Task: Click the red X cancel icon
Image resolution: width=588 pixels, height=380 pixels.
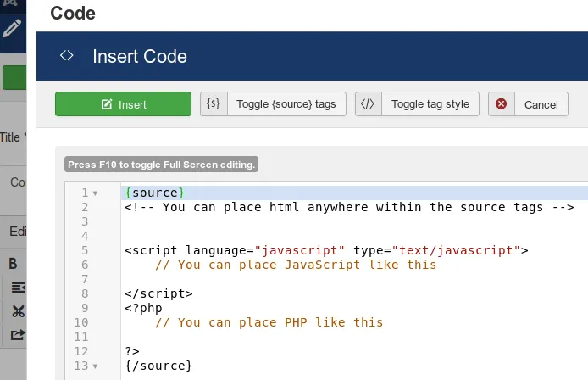Action: 501,103
